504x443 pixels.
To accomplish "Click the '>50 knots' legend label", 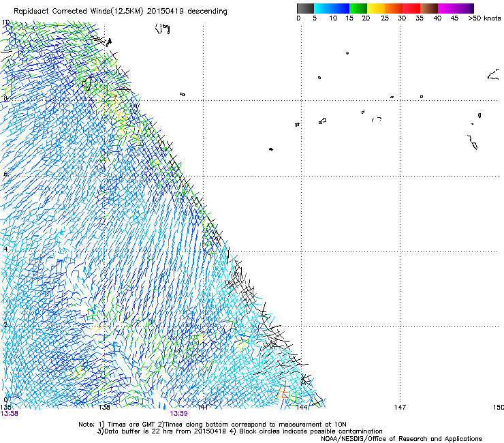I will [484, 18].
